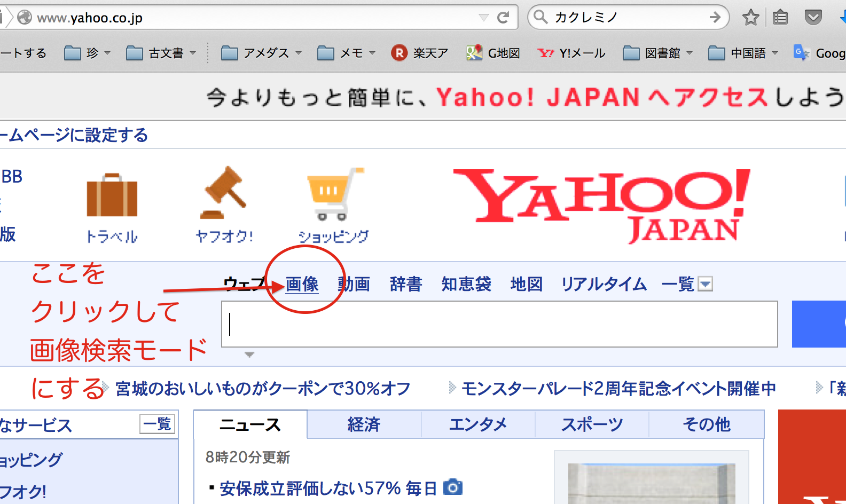
Task: Select the 経済 news tab
Action: pos(364,424)
